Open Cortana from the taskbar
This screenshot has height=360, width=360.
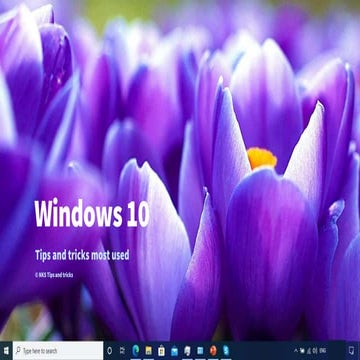[109, 350]
